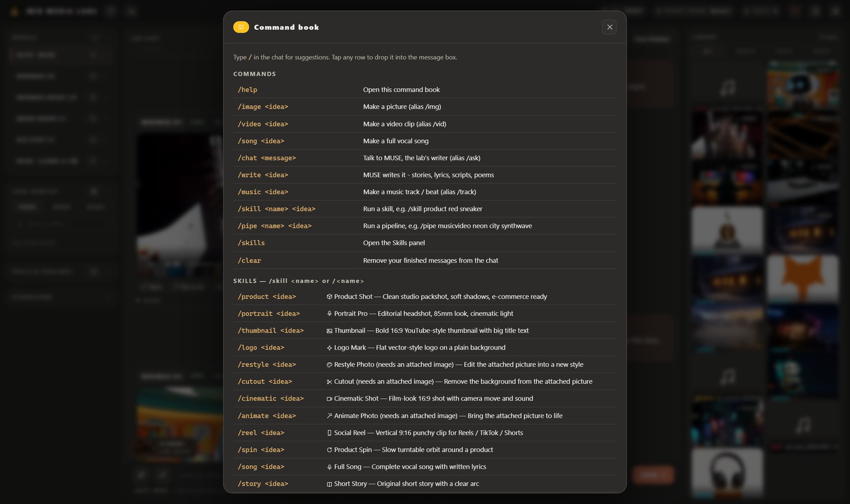Screen dimensions: 850x504
Task: Click the scissors icon beside Cutout
Action: click(329, 382)
